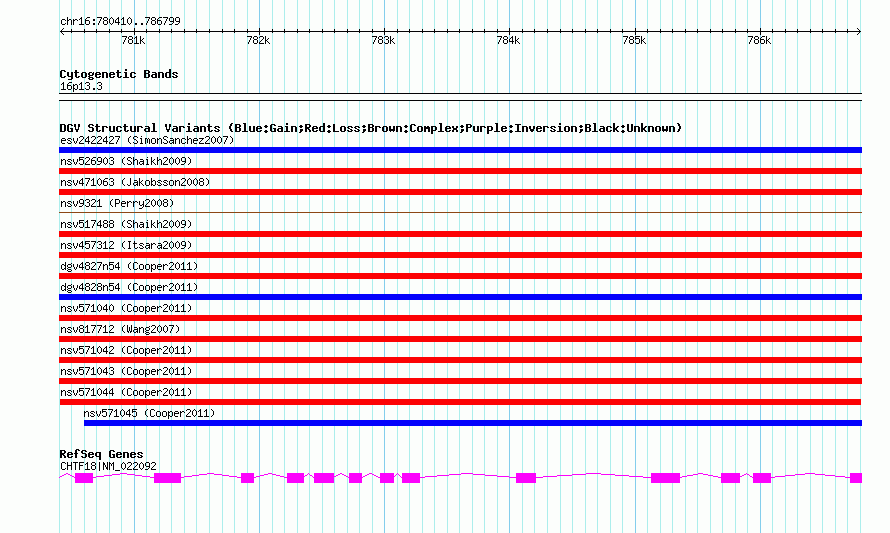This screenshot has width=890, height=533.
Task: Select the 16p13.3 band label
Action: pos(81,86)
